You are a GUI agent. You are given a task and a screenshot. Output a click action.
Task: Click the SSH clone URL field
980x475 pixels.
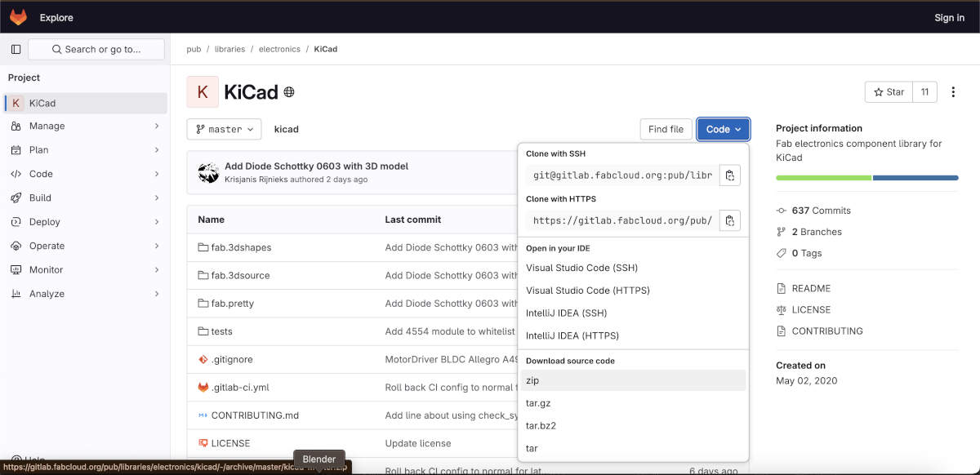(x=622, y=175)
